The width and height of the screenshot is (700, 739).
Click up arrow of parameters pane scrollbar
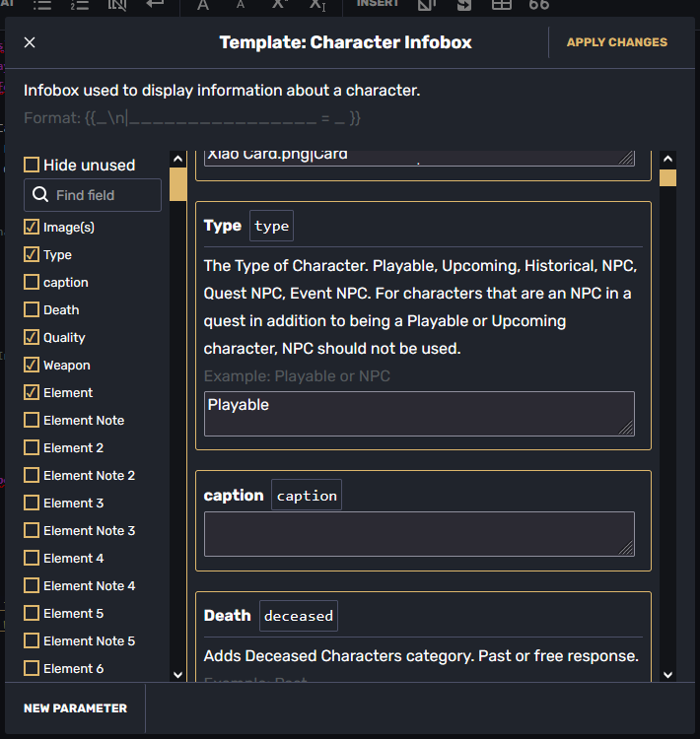click(667, 159)
